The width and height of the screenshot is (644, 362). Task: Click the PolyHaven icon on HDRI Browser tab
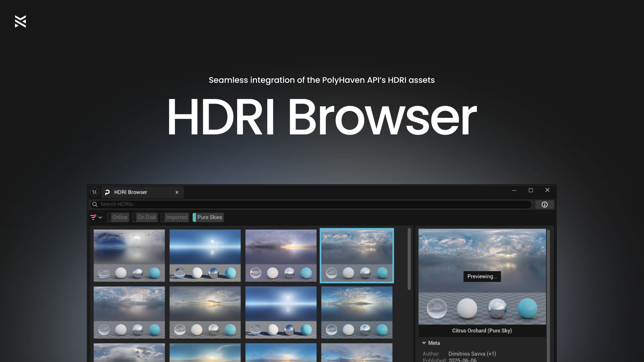pos(107,192)
